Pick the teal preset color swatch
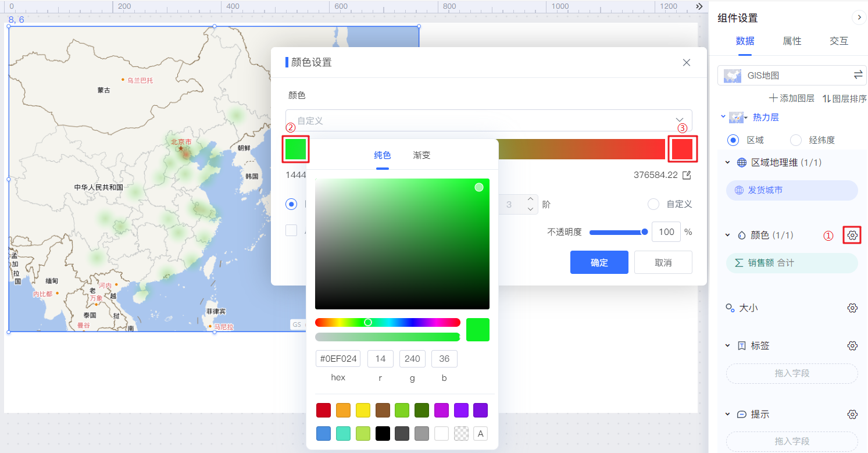Screen dimensions: 868x453 [343, 433]
